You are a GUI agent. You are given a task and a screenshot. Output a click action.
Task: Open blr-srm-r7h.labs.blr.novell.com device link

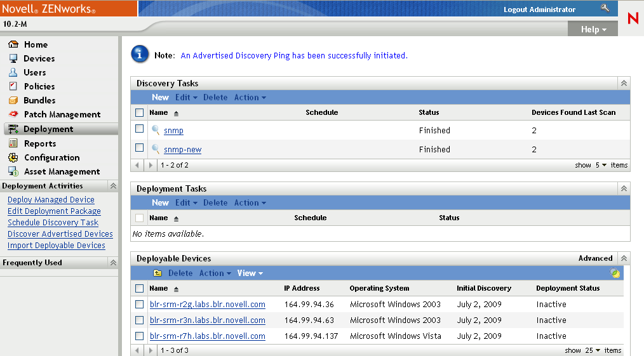[208, 336]
